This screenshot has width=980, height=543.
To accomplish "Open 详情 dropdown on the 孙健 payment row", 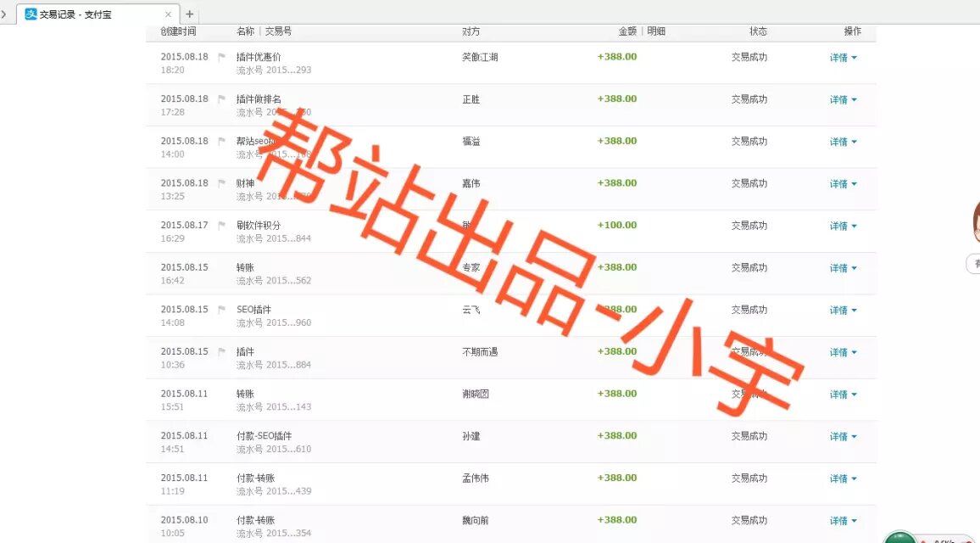I will pyautogui.click(x=843, y=437).
